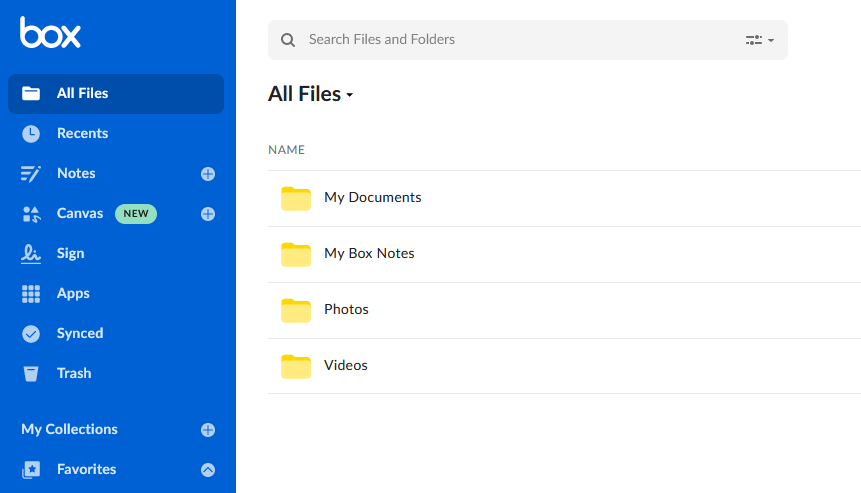Sort files by Name column header
This screenshot has height=493, width=861.
click(286, 150)
